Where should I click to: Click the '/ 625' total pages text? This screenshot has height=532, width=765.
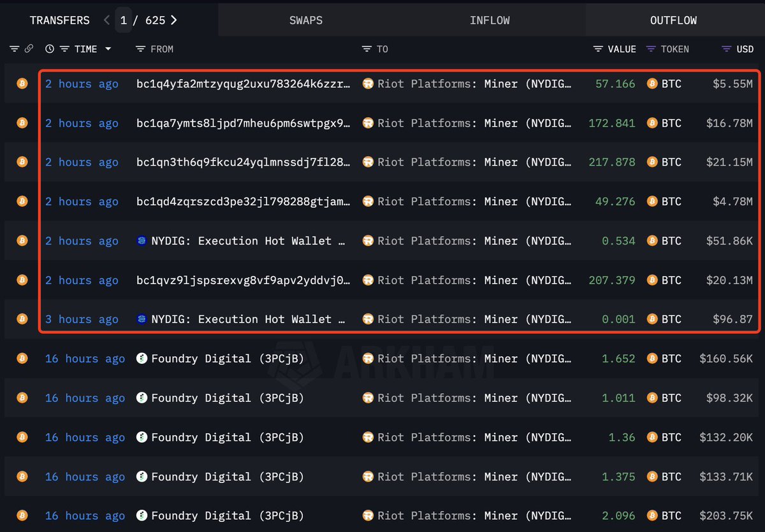149,20
